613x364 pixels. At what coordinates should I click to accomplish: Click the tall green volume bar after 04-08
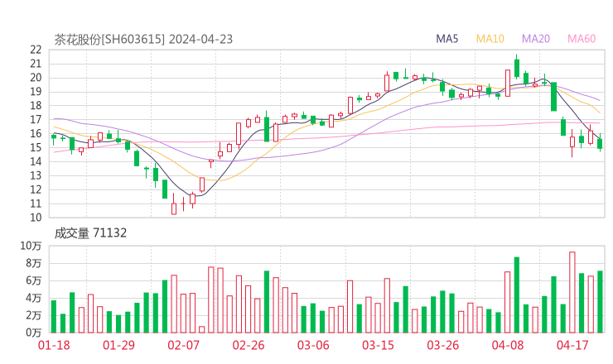pos(517,295)
